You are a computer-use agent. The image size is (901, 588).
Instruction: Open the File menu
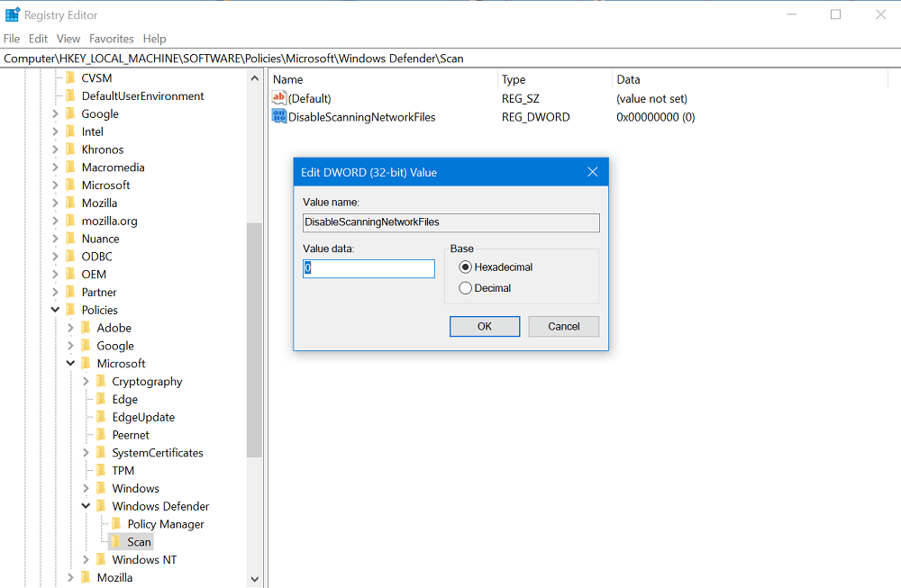point(12,39)
